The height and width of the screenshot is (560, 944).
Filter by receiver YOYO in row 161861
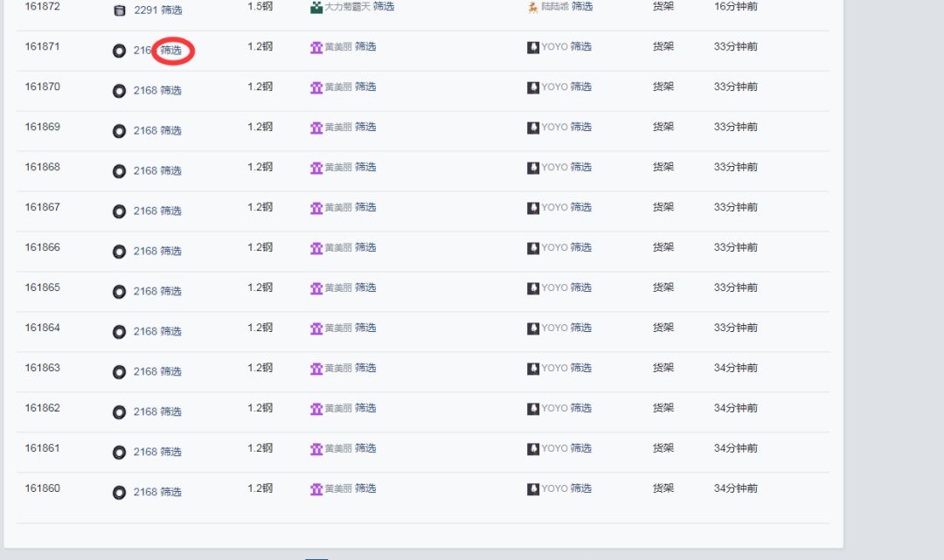(x=581, y=448)
